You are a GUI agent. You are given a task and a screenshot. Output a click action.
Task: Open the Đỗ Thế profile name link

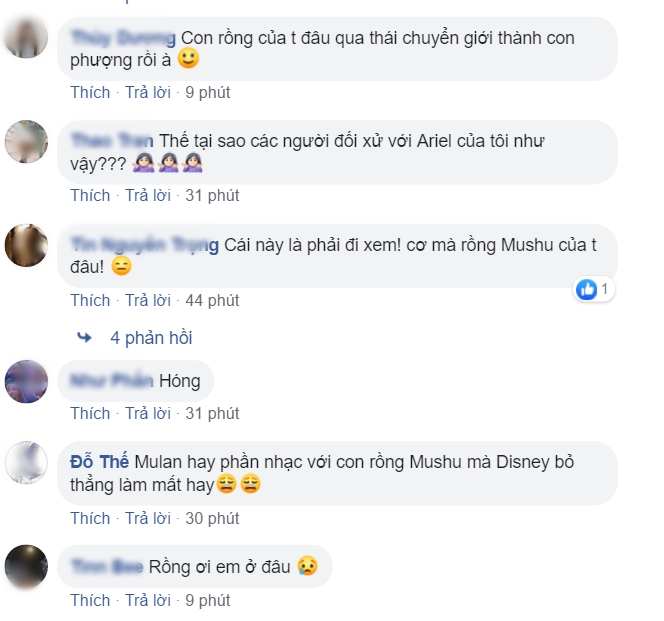(x=99, y=461)
